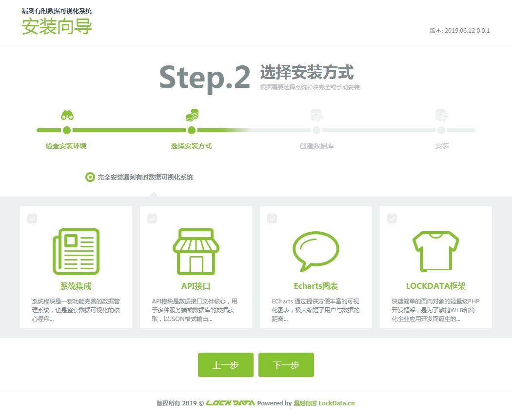Click the database check icon above 安装

442,115
